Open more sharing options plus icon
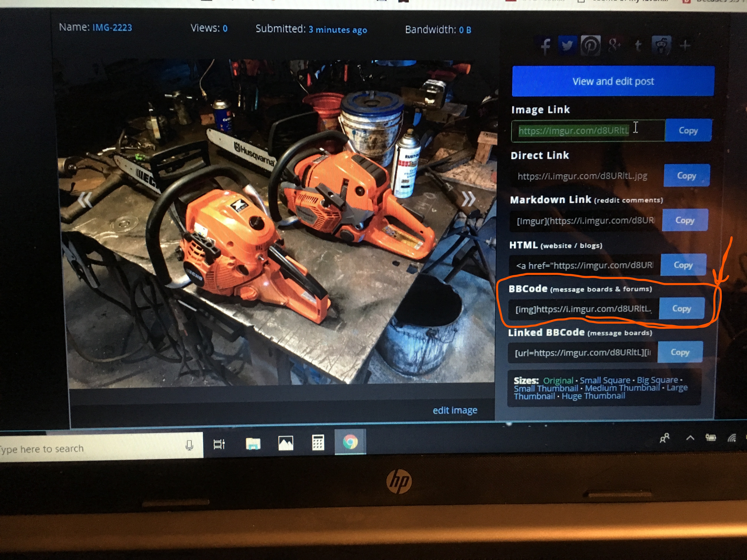747x560 pixels. tap(685, 45)
